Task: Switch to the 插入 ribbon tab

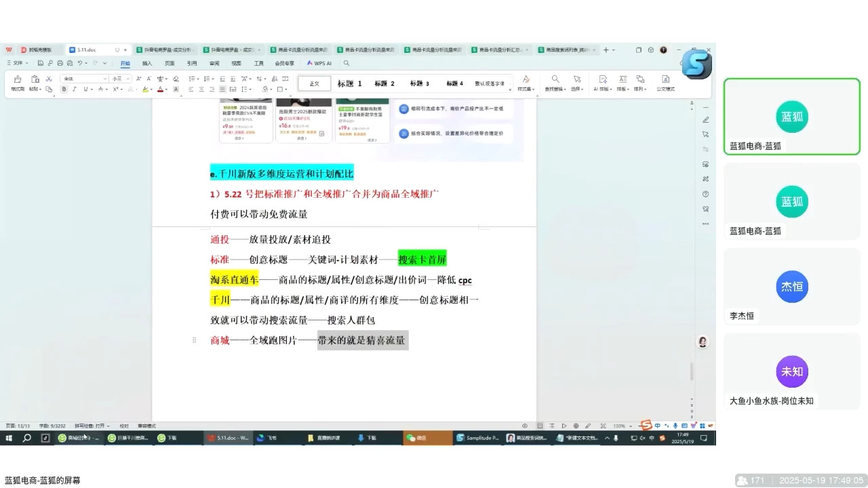Action: 146,63
